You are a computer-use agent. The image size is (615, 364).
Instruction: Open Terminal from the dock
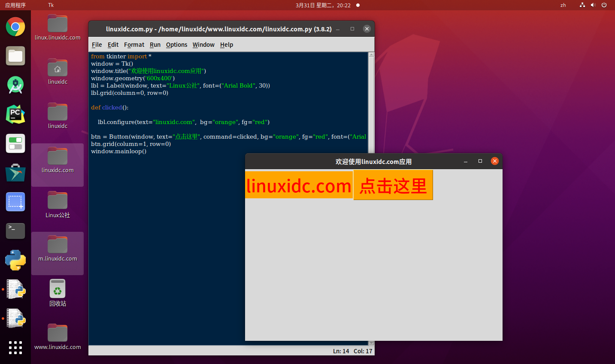click(x=15, y=231)
